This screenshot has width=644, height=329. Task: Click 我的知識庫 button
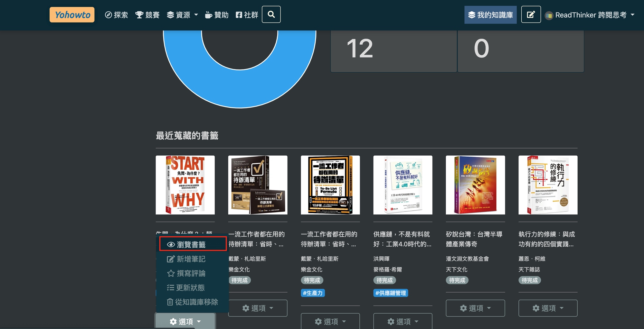pos(490,15)
